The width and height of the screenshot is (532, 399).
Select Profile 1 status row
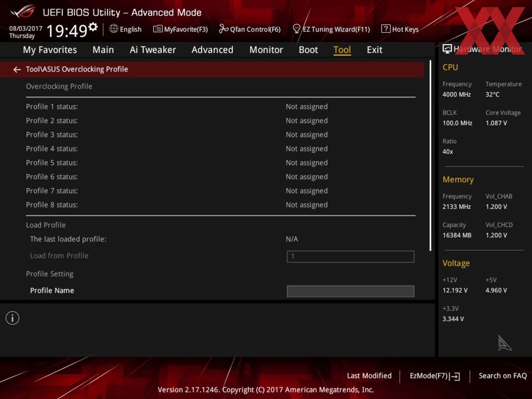[221, 106]
